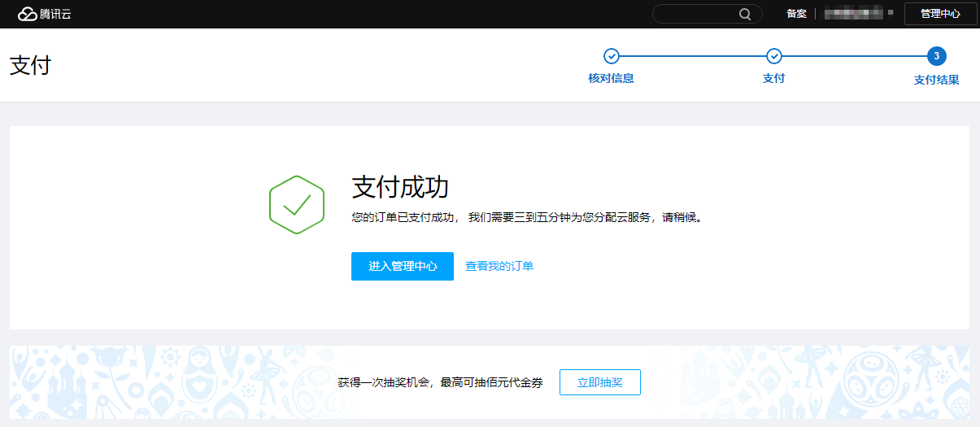Screen dimensions: 980x427
Task: Click step one checkmark circle icon
Action: click(x=611, y=56)
